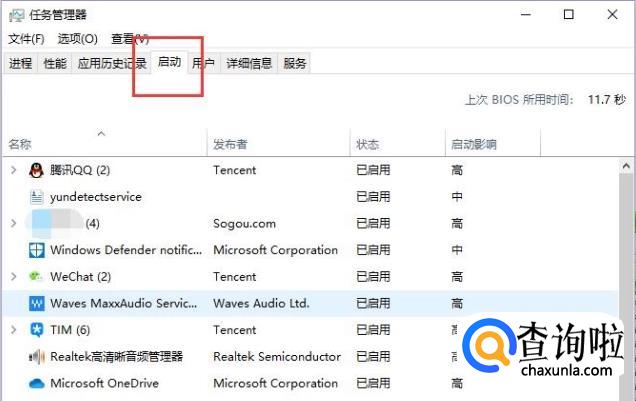Select Waves MaxxAudio Servic... row name

tap(123, 303)
